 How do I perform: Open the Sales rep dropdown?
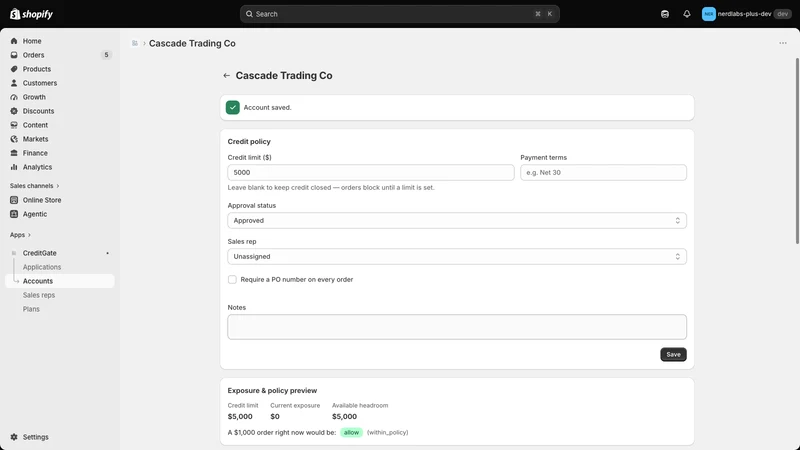tap(457, 257)
